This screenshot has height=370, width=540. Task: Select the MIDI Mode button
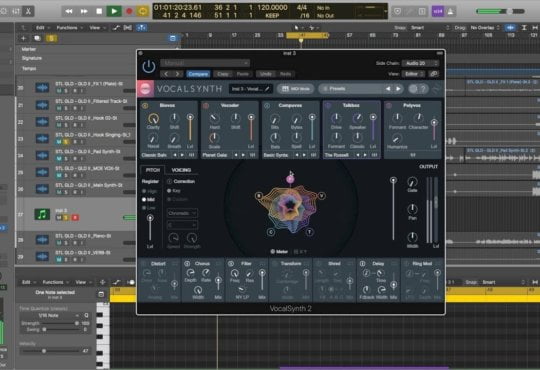[x=295, y=89]
